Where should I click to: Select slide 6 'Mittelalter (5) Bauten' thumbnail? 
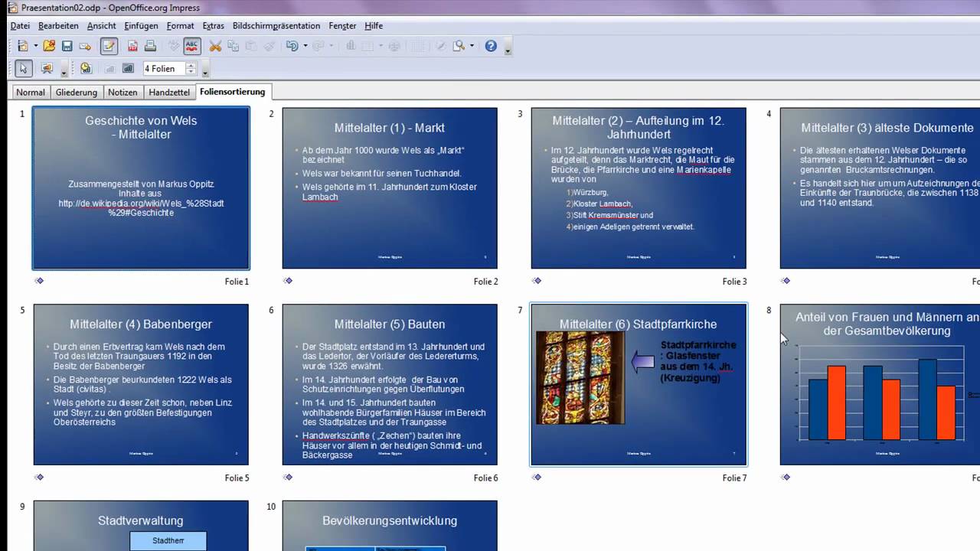(x=390, y=384)
